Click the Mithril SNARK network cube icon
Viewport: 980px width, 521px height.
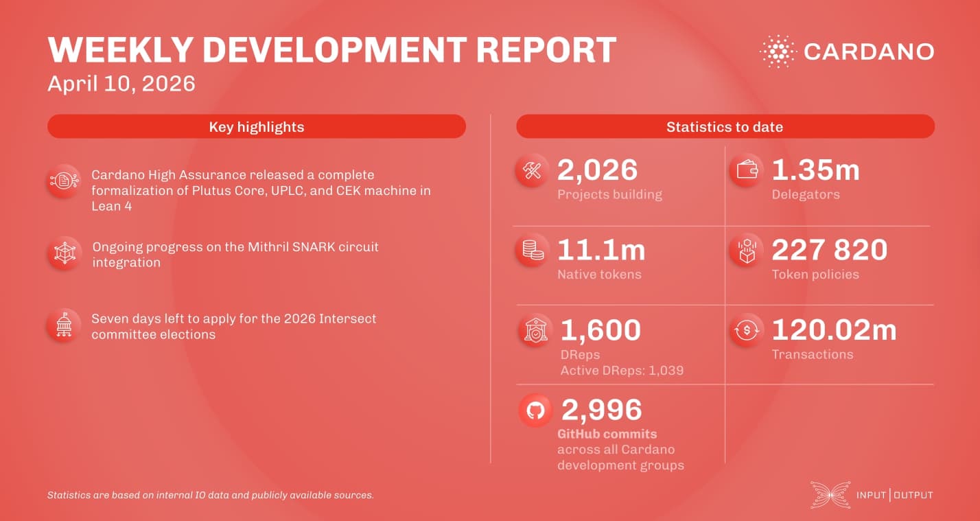(63, 252)
